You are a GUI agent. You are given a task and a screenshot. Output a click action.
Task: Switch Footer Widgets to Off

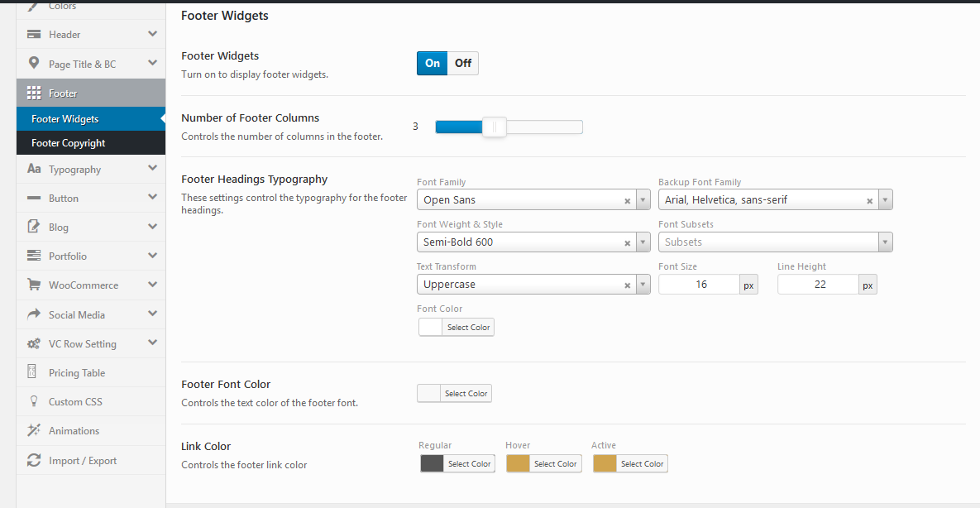click(x=463, y=63)
